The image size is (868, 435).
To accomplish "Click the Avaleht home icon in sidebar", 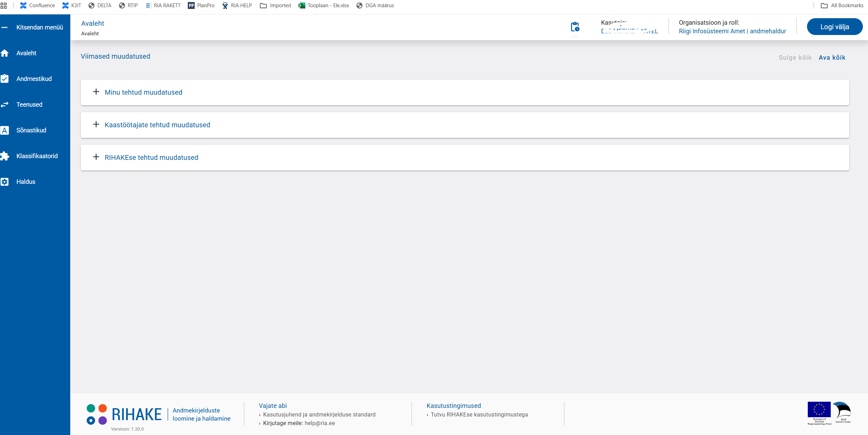I will pyautogui.click(x=4, y=53).
